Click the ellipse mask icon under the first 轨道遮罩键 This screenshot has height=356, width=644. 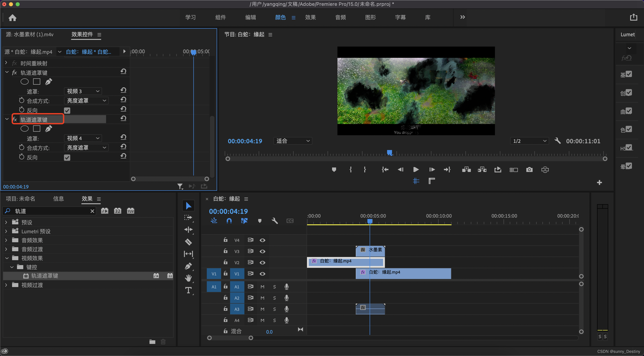(25, 82)
